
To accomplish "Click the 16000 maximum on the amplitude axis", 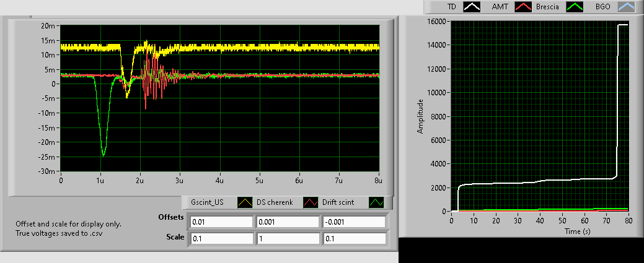I will point(437,21).
